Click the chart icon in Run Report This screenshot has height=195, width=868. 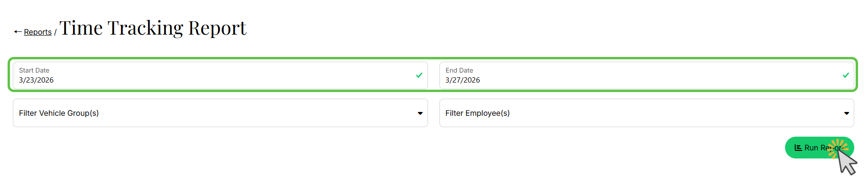[798, 148]
